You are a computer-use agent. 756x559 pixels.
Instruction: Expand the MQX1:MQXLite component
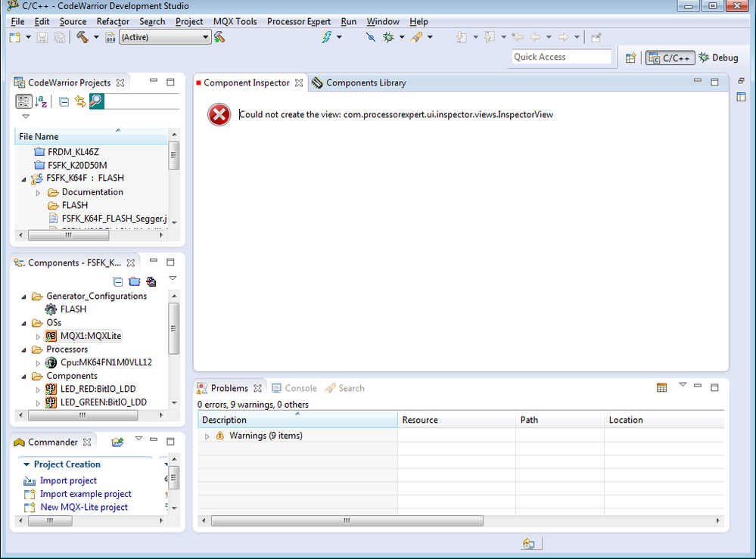[38, 337]
